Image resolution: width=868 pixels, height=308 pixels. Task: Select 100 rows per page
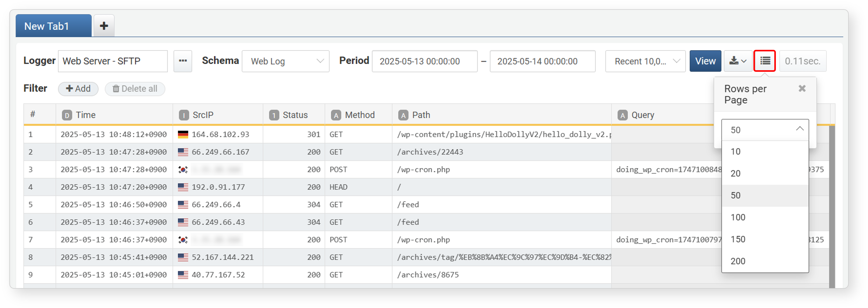click(x=765, y=217)
